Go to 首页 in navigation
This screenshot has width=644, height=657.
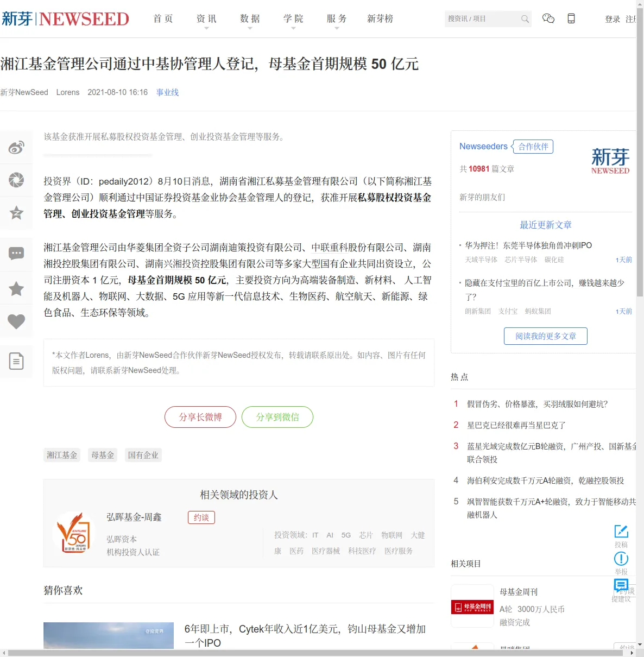(x=163, y=19)
